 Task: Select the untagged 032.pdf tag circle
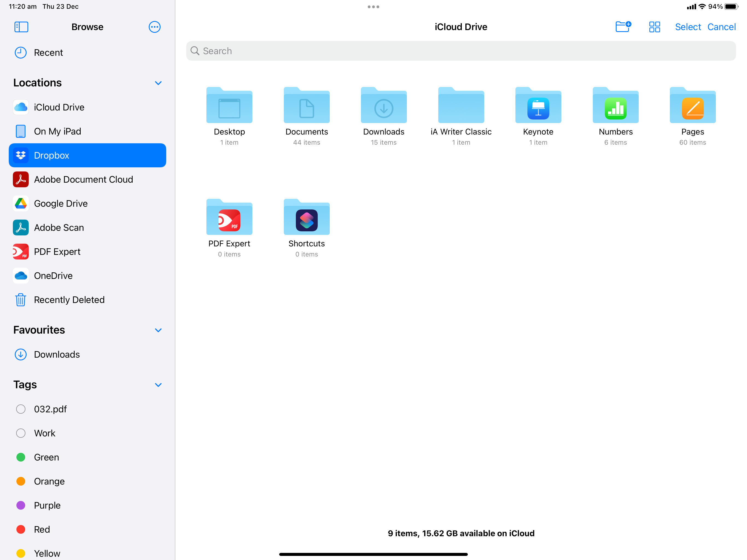[x=21, y=409]
